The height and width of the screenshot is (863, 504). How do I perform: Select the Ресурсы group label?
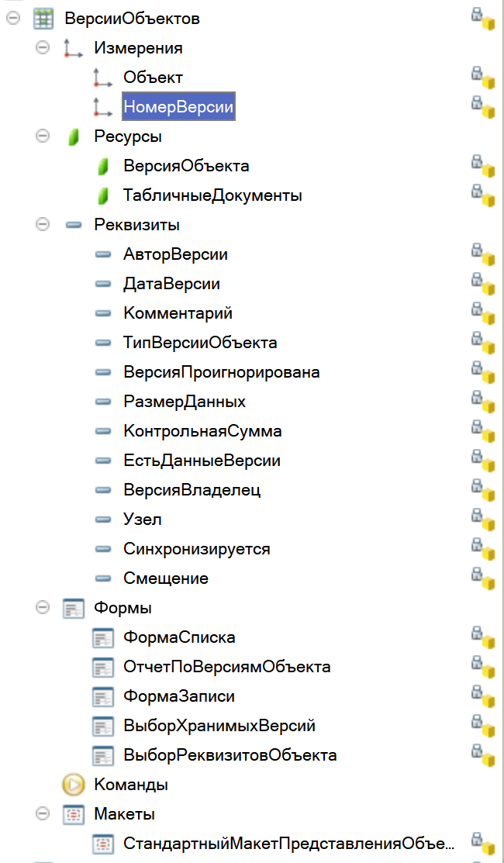[x=128, y=136]
